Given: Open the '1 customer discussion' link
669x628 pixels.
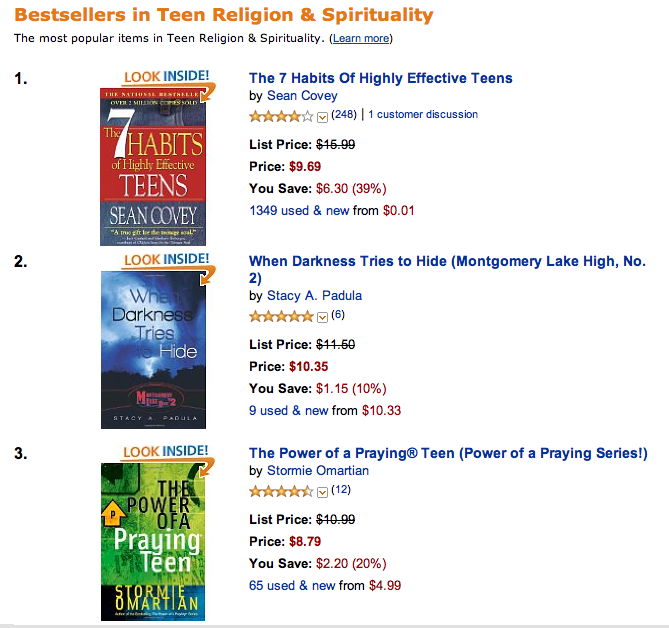Looking at the screenshot, I should [423, 115].
